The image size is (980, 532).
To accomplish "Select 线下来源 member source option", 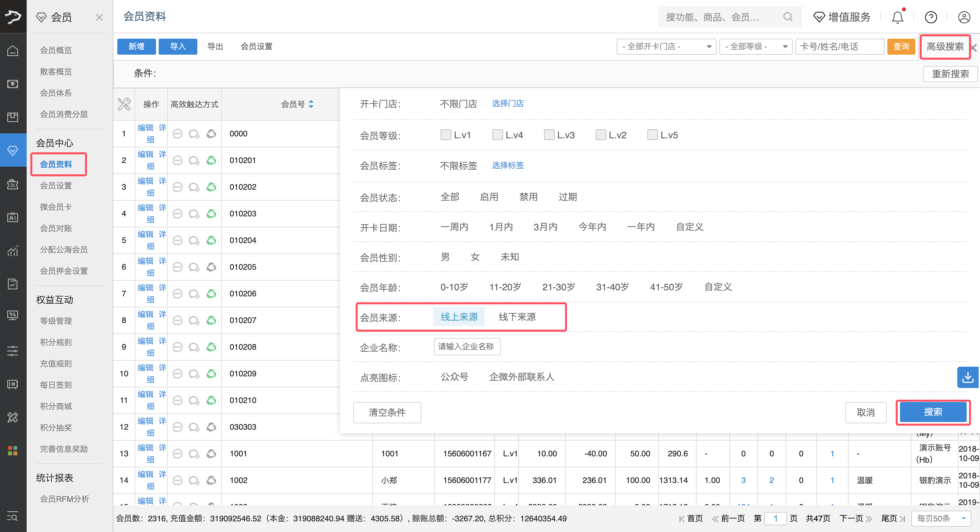I will 517,317.
